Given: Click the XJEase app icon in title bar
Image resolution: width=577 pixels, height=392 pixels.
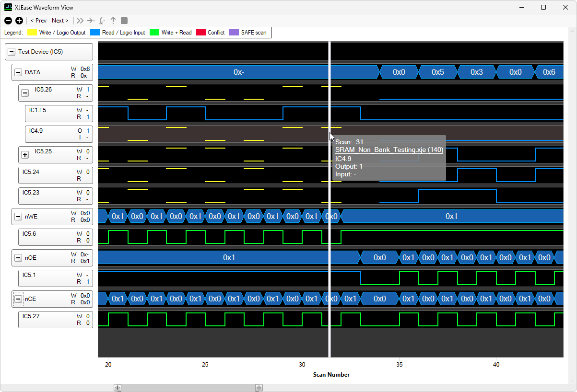Looking at the screenshot, I should (x=8, y=7).
